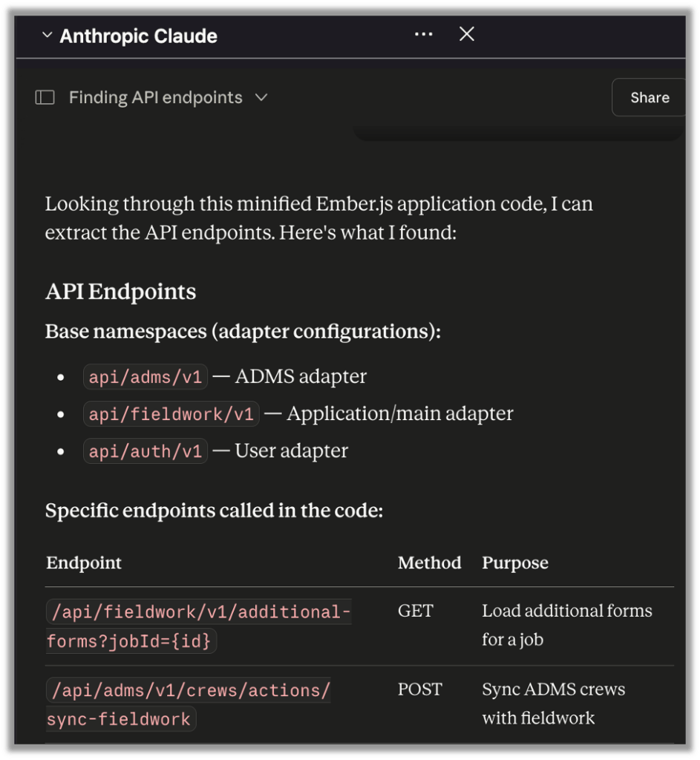Collapse the Anthropic Claude panel chevron
The height and width of the screenshot is (760, 700).
[x=47, y=35]
